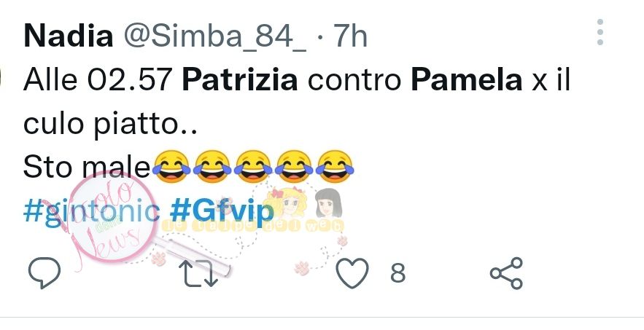Open the @Simba_84_ handle profile
644x330 pixels.
[x=215, y=36]
